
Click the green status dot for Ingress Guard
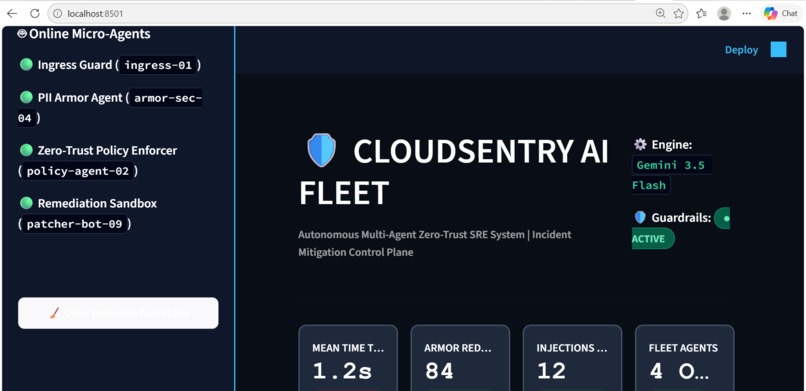(x=26, y=65)
